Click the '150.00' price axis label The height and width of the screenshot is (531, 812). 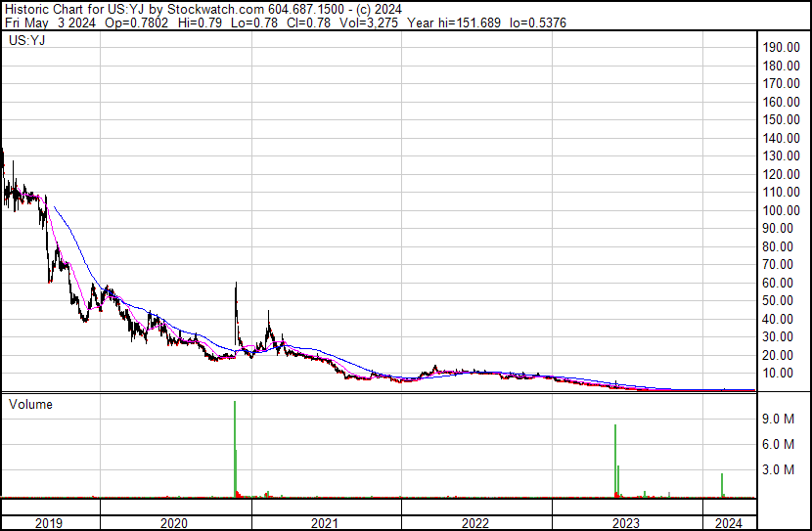click(782, 119)
